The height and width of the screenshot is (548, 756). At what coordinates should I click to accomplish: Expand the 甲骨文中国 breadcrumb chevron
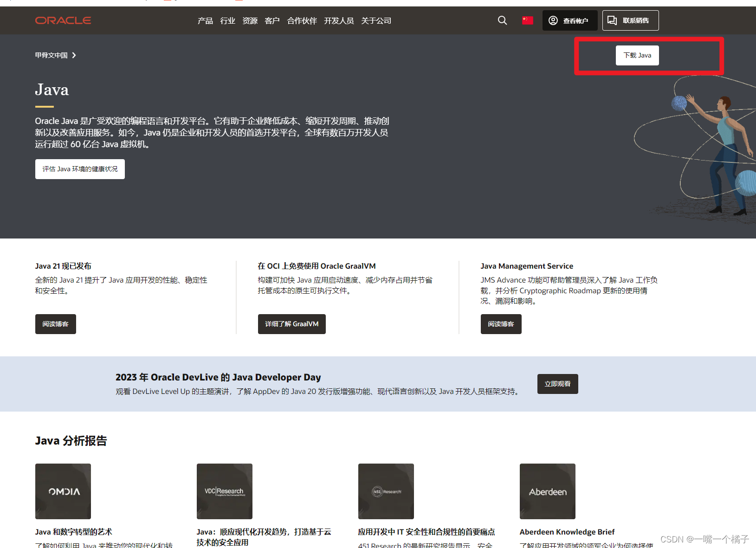tap(74, 55)
